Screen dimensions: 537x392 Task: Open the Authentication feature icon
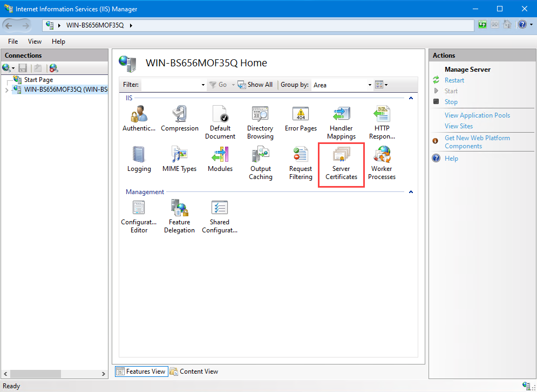coord(139,118)
